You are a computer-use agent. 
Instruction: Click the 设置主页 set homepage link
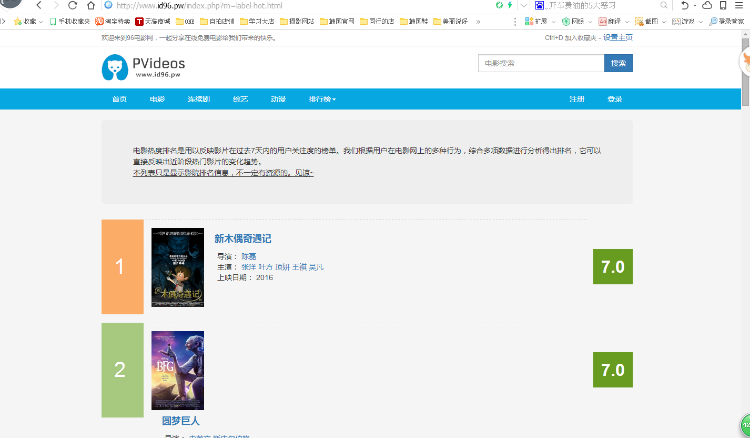(618, 37)
